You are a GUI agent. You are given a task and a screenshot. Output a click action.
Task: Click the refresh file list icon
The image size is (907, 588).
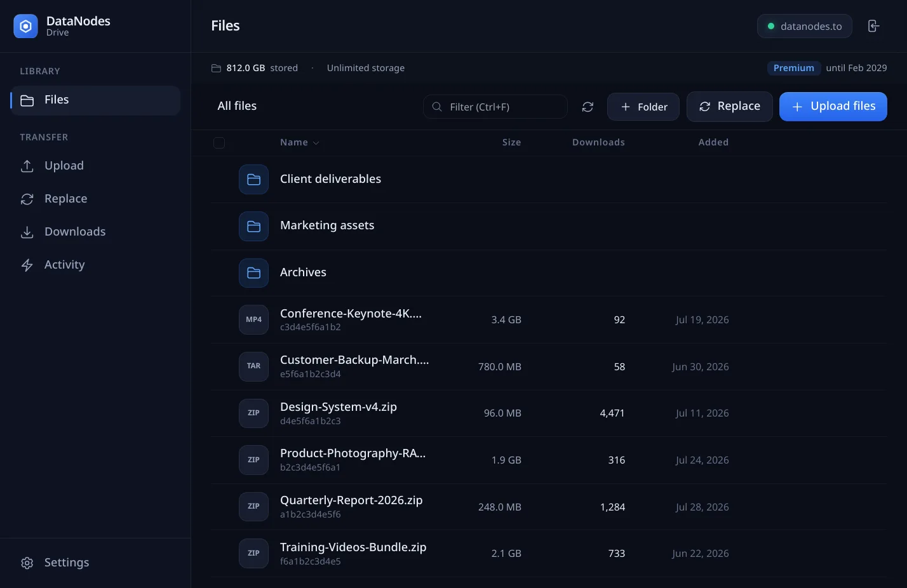tap(588, 107)
